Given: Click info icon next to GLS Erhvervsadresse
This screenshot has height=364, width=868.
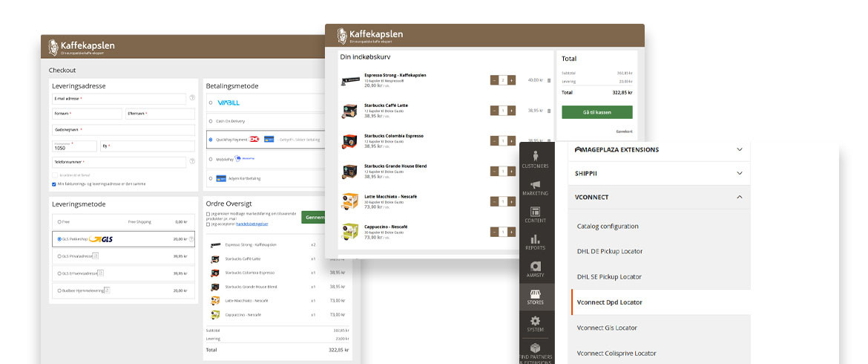Looking at the screenshot, I should [x=101, y=273].
